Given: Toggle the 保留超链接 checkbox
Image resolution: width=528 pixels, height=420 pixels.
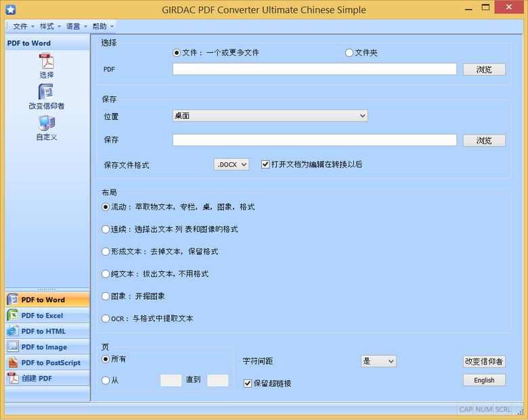Looking at the screenshot, I should coord(267,383).
